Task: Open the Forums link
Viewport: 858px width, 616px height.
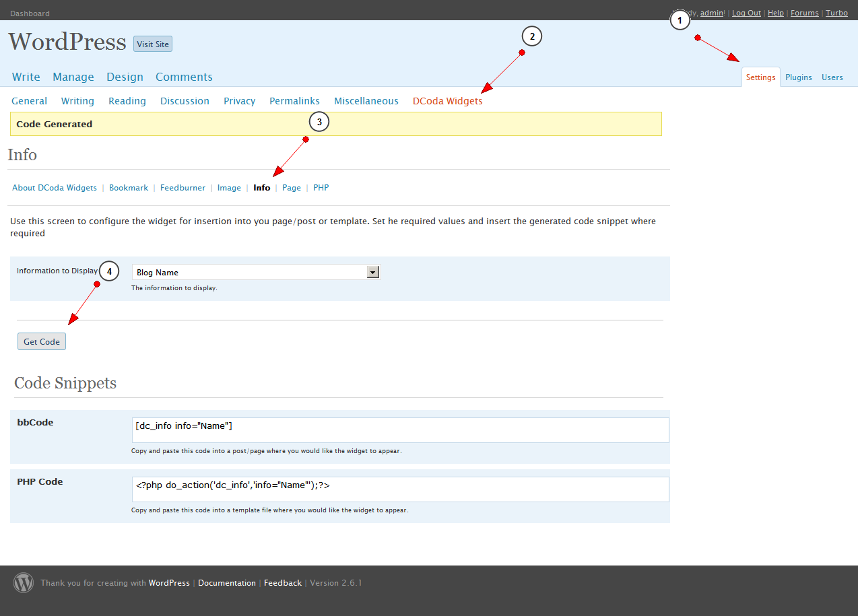Action: pos(805,13)
